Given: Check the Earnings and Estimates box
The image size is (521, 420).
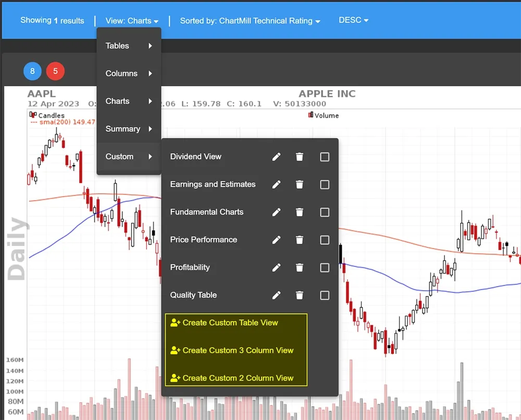Looking at the screenshot, I should (325, 184).
